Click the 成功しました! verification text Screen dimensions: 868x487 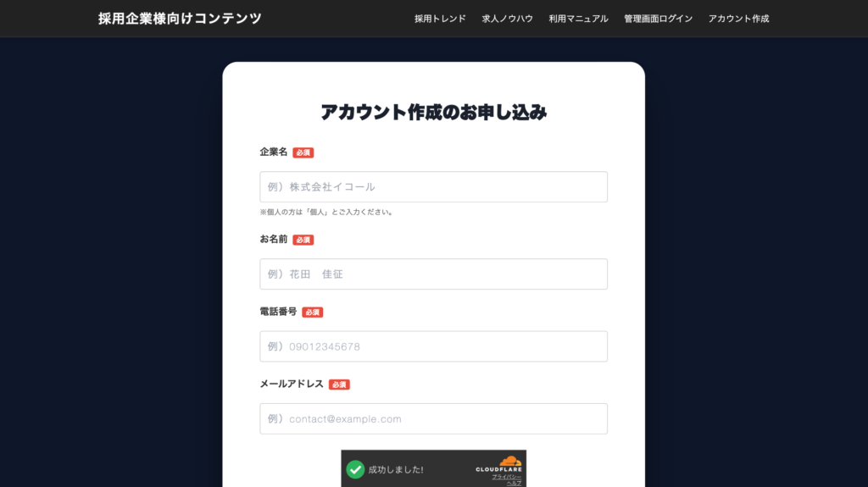(396, 470)
